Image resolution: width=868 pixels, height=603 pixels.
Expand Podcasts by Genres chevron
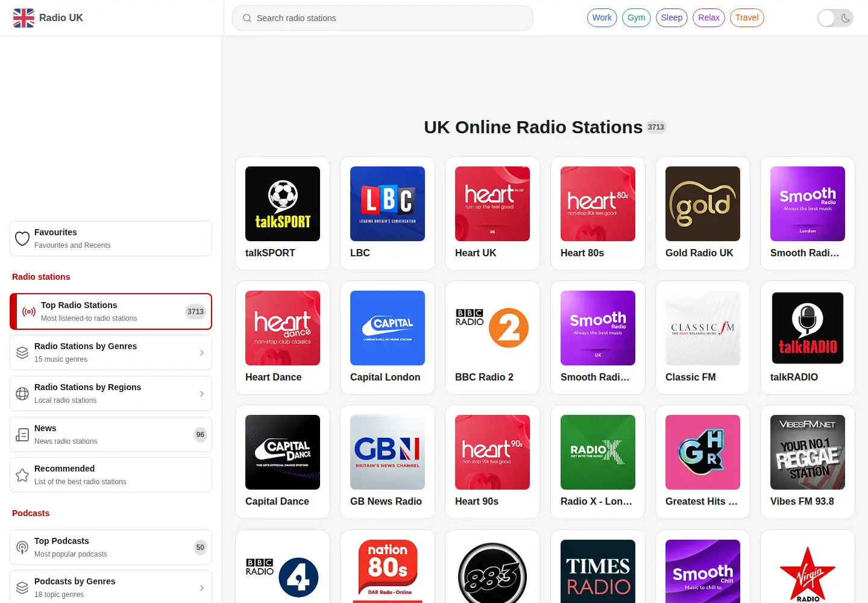(202, 588)
